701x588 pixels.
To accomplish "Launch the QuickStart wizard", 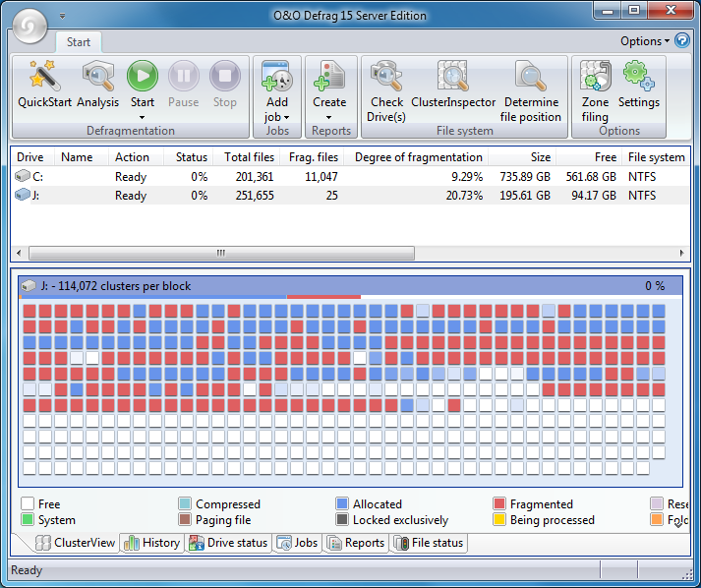I will click(44, 85).
